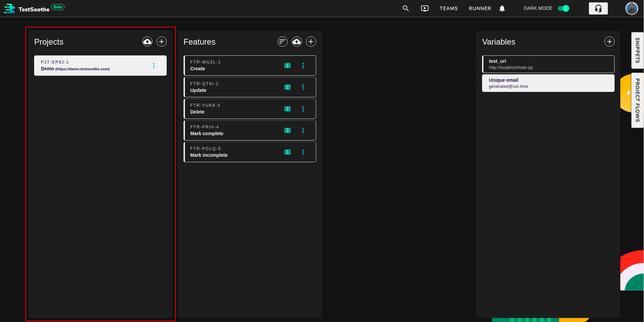
Task: Click the video player icon in header
Action: [x=425, y=8]
